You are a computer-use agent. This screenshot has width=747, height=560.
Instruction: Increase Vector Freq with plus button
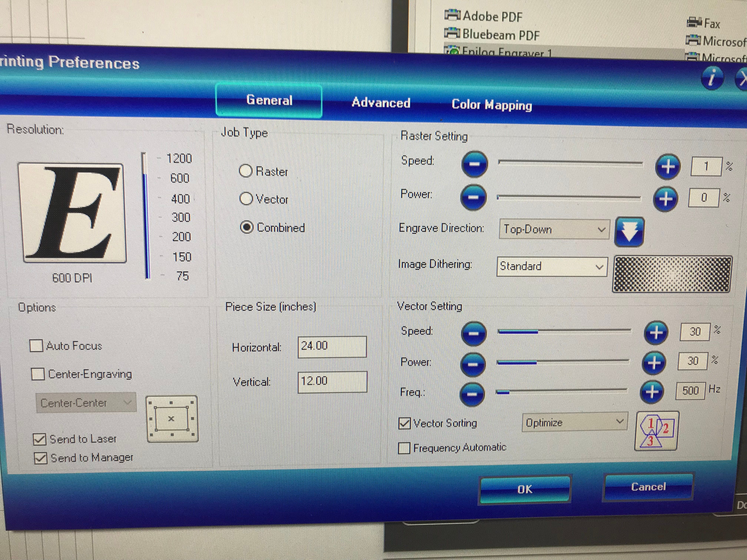(x=652, y=392)
